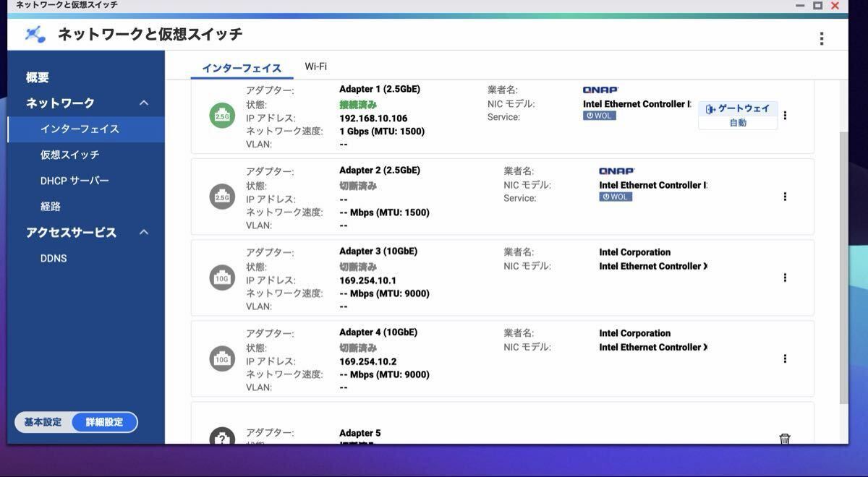Switch to 基本設定 mode
Image resolution: width=868 pixels, height=477 pixels.
coord(41,422)
